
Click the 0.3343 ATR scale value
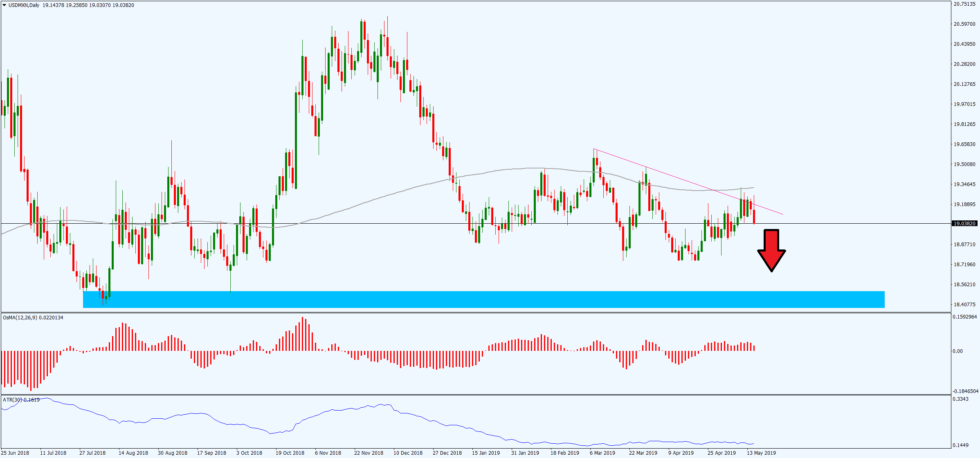tap(961, 399)
